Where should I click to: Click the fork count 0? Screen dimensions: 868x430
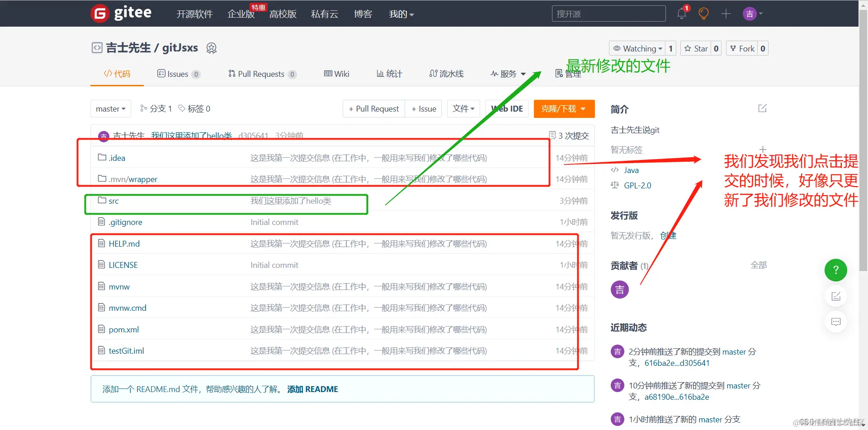[x=763, y=48]
